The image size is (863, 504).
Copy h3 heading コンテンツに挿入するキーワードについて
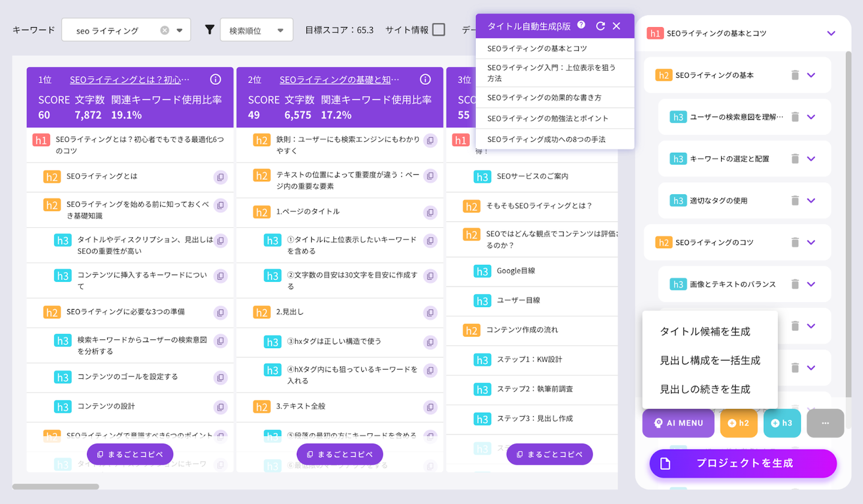[x=221, y=276]
